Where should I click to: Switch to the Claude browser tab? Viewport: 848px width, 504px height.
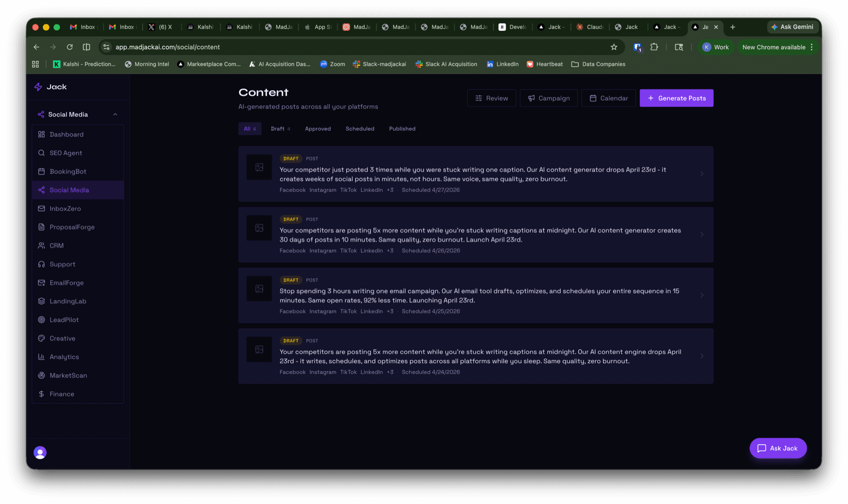pos(589,27)
